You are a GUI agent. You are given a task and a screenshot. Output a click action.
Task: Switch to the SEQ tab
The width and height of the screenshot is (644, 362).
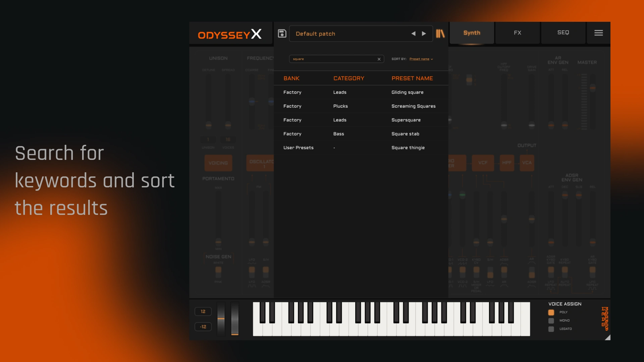coord(563,33)
